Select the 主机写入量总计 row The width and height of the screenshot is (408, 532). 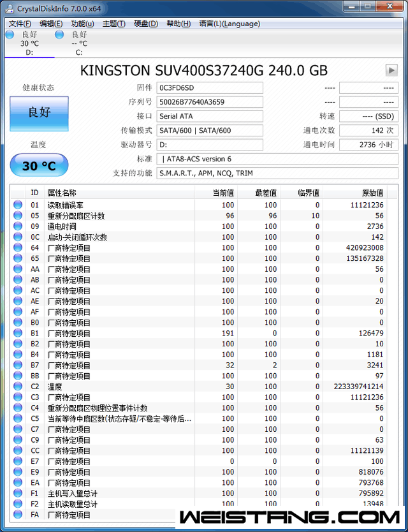pyautogui.click(x=199, y=493)
